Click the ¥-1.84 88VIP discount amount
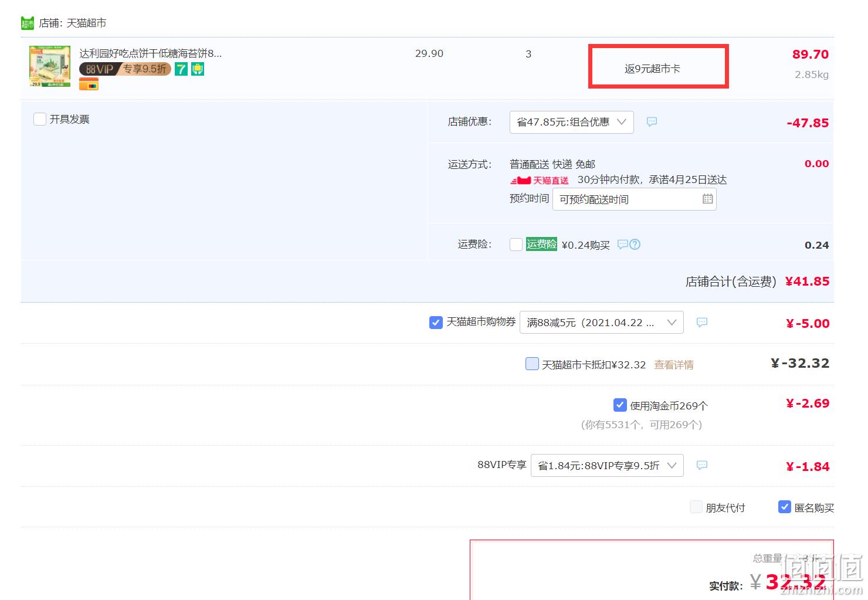 808,467
